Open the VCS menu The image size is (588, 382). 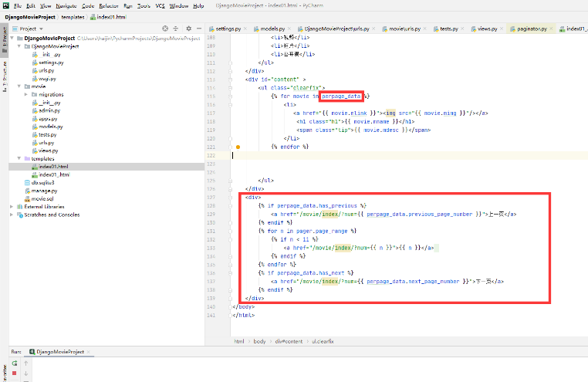161,5
